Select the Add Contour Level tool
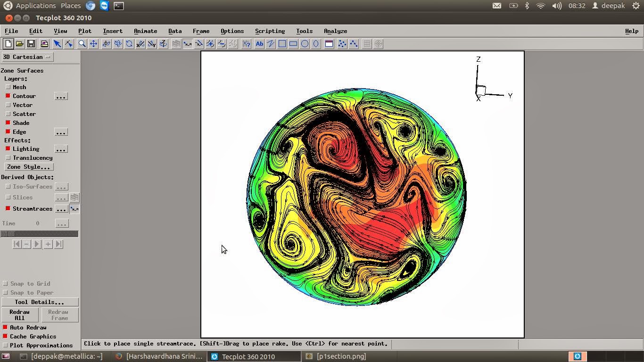The width and height of the screenshot is (644, 362). (x=211, y=44)
